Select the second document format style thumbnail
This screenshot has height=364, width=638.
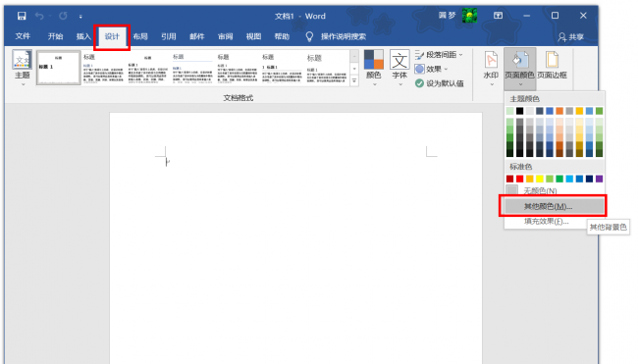103,68
